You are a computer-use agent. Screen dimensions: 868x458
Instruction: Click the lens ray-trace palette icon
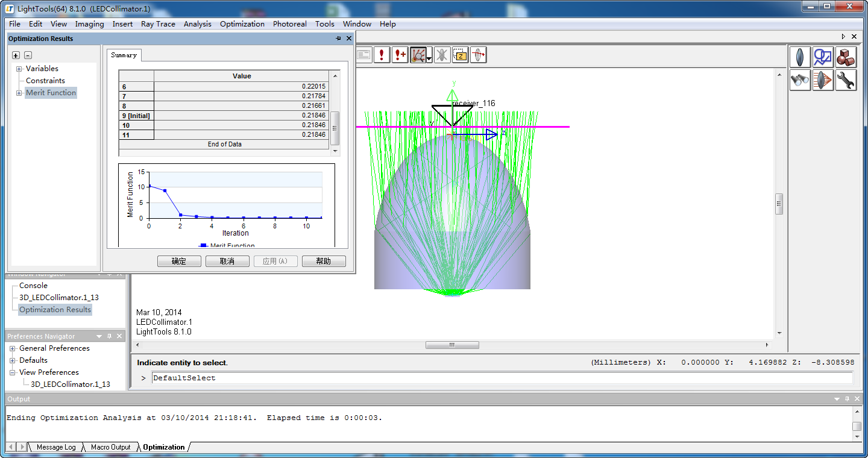click(823, 80)
